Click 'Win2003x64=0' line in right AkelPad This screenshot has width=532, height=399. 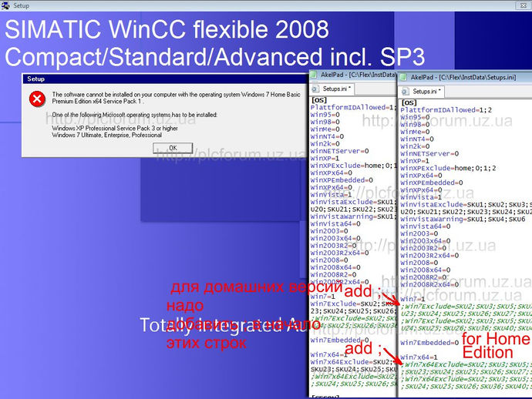[x=426, y=241]
